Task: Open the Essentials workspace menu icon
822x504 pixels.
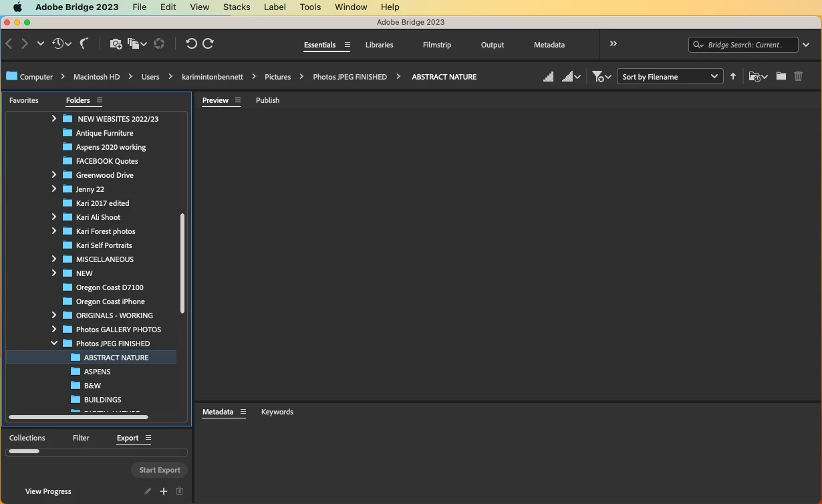Action: (347, 45)
